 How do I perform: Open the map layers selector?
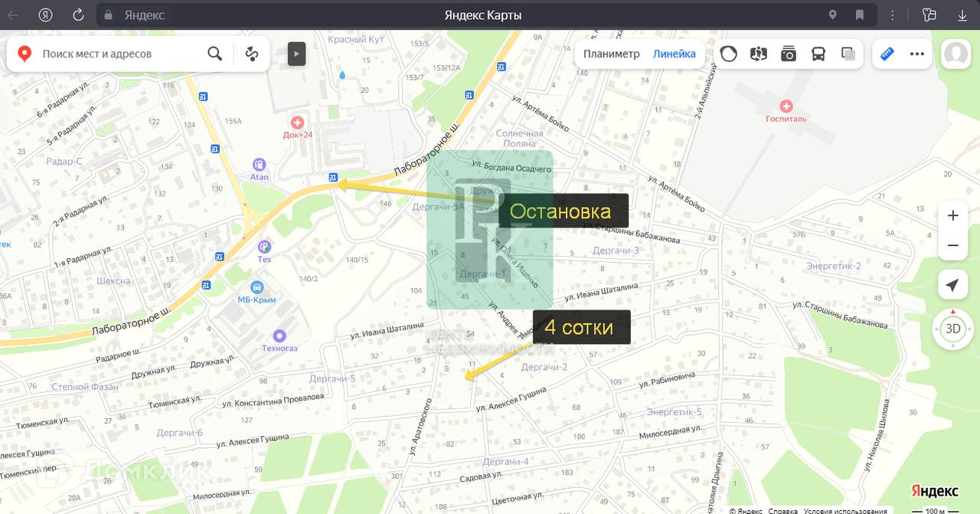(848, 54)
